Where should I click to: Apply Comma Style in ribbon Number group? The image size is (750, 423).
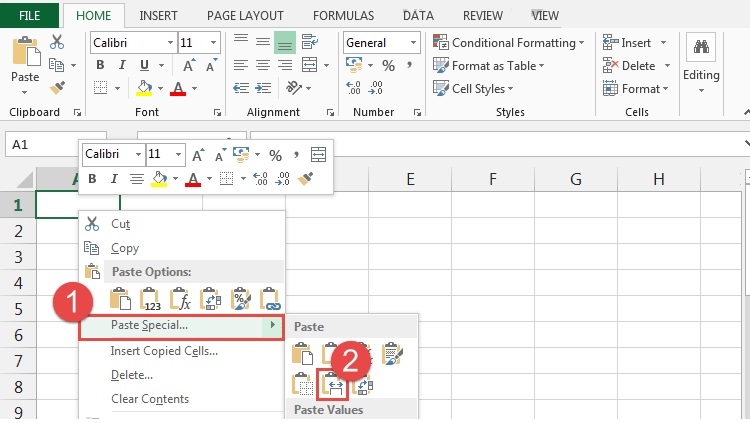[409, 65]
